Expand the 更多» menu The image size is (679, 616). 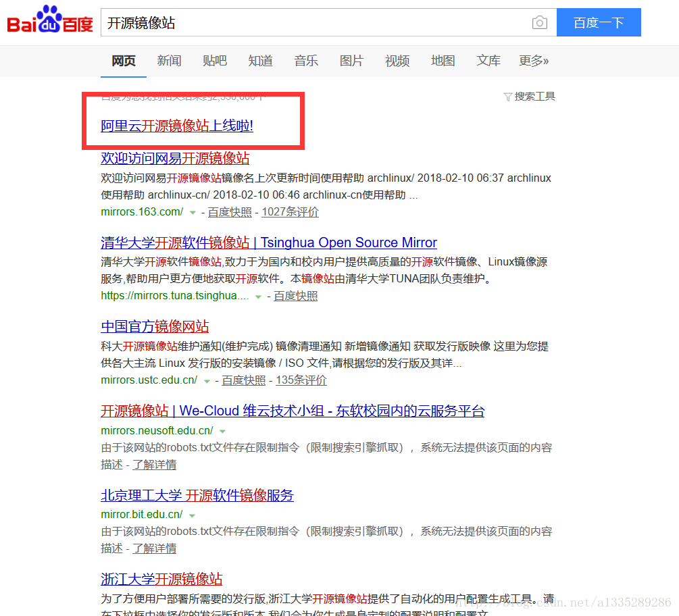(534, 61)
